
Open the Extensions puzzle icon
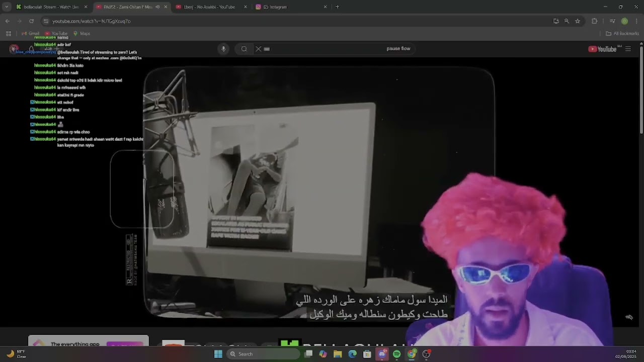coord(594,21)
